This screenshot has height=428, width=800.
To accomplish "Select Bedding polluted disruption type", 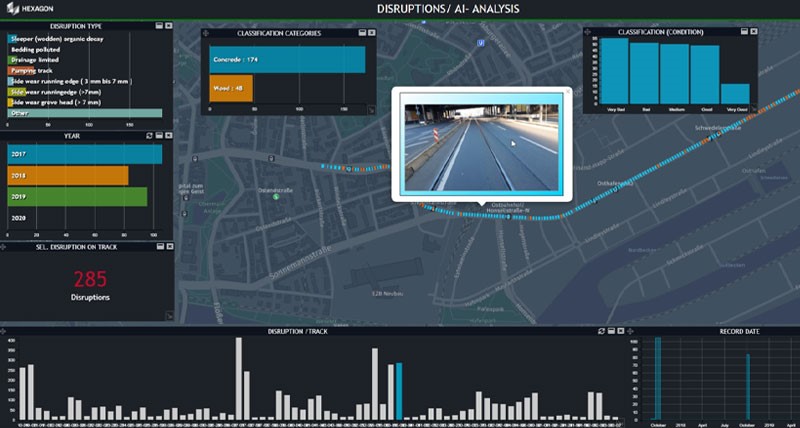I will [x=35, y=49].
